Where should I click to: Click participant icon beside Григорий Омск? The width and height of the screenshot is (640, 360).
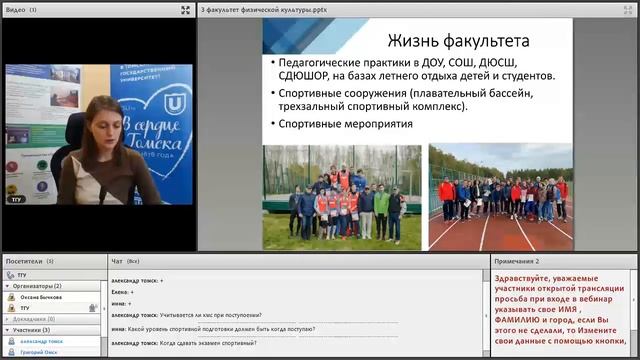(x=11, y=352)
